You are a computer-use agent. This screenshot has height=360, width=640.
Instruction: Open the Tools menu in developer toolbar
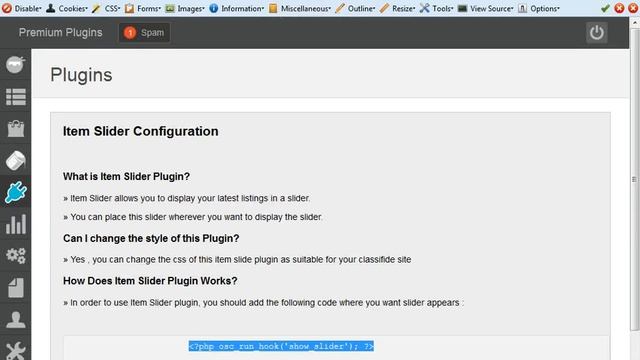(x=437, y=8)
